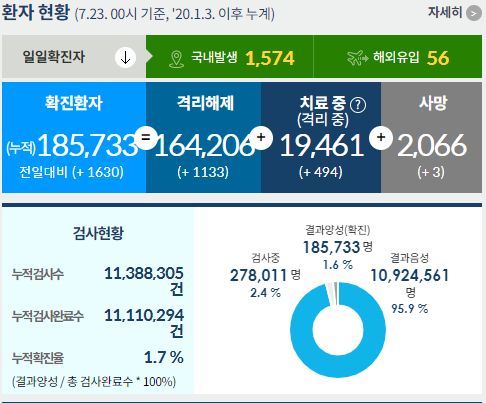Click the question mark help icon by 치료 중
The width and height of the screenshot is (486, 403).
tap(358, 105)
